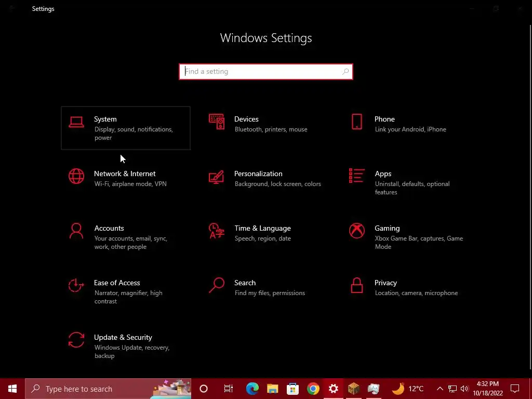Switch to the Minecraft block taskbar icon
The image size is (532, 399).
click(x=353, y=389)
